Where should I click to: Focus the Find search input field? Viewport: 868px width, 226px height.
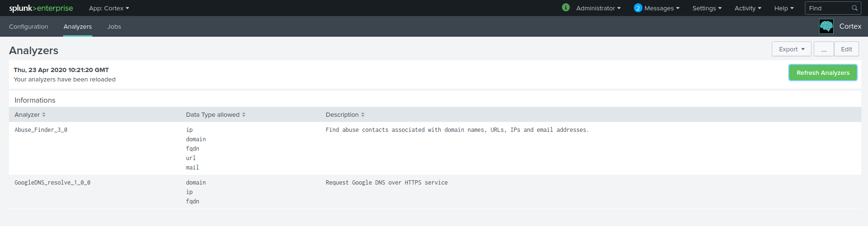(828, 8)
